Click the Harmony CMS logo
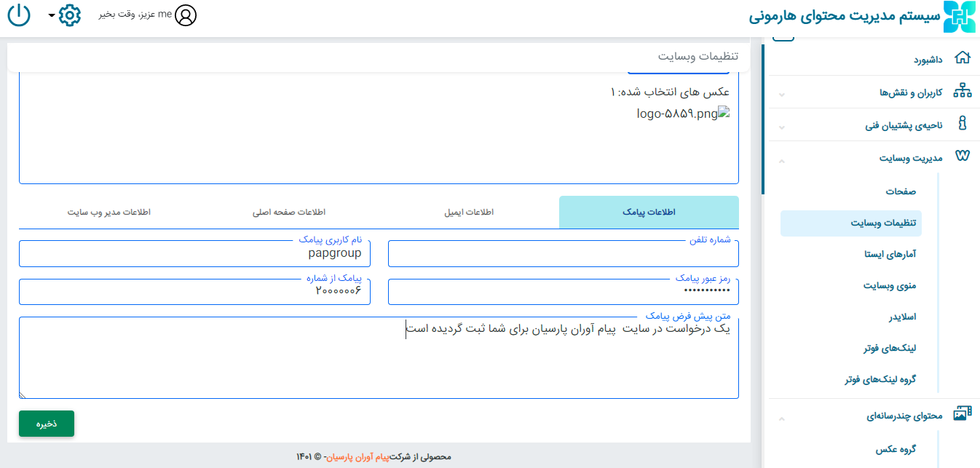This screenshot has height=468, width=980. 959,17
